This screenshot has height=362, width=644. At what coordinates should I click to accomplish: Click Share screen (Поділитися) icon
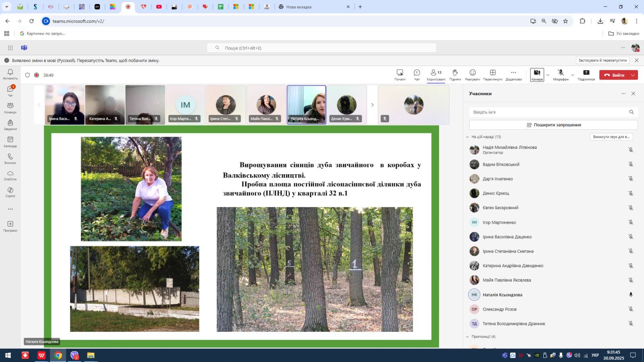point(586,74)
